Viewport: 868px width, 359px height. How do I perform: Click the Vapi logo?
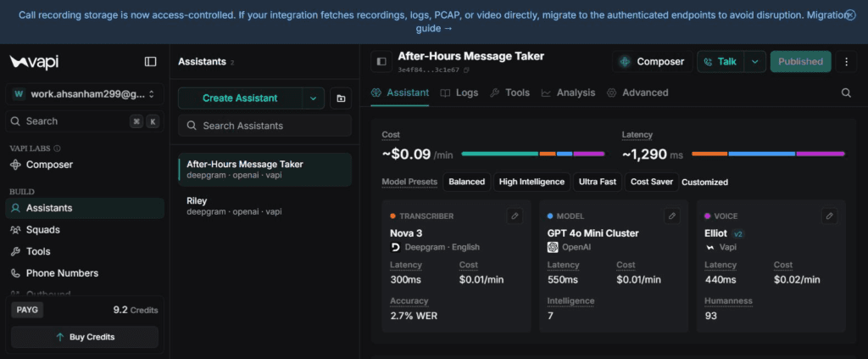click(x=34, y=61)
